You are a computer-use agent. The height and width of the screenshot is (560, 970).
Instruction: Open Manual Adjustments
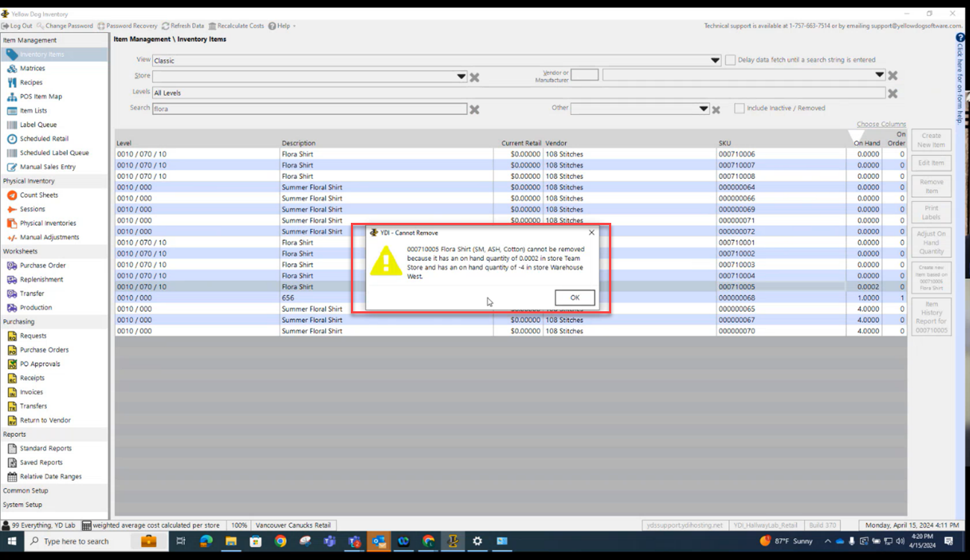coord(49,237)
